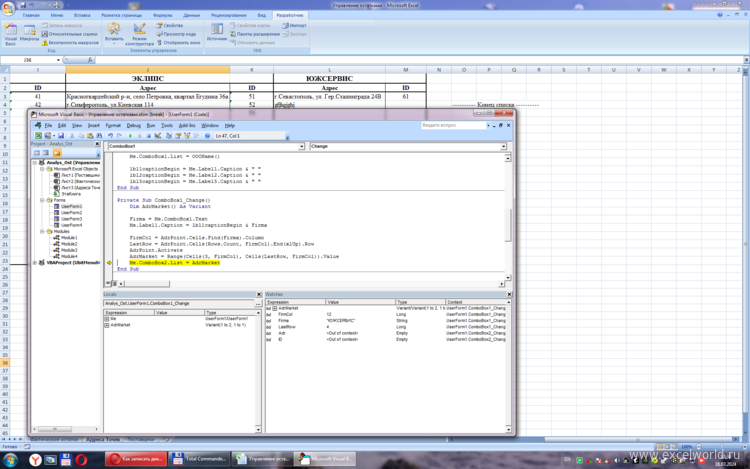The width and height of the screenshot is (750, 469).
Task: Select ЭтаКнига in project tree
Action: 71,194
